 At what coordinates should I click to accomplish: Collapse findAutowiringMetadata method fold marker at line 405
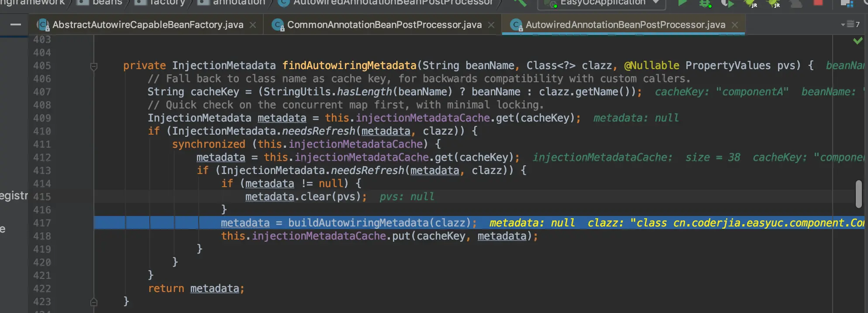tap(93, 66)
